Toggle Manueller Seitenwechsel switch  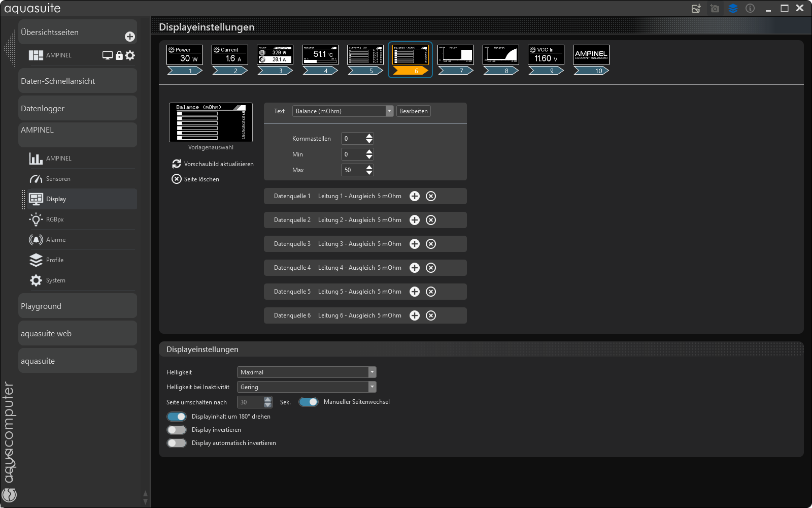[308, 402]
